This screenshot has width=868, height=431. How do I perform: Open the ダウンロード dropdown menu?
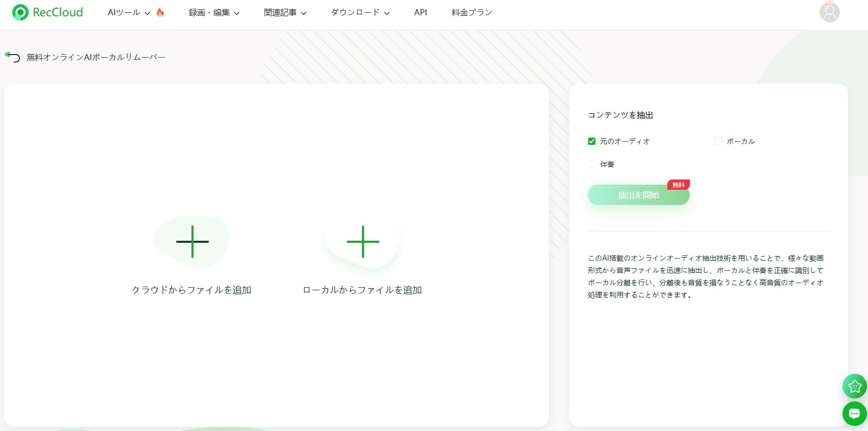pos(360,12)
